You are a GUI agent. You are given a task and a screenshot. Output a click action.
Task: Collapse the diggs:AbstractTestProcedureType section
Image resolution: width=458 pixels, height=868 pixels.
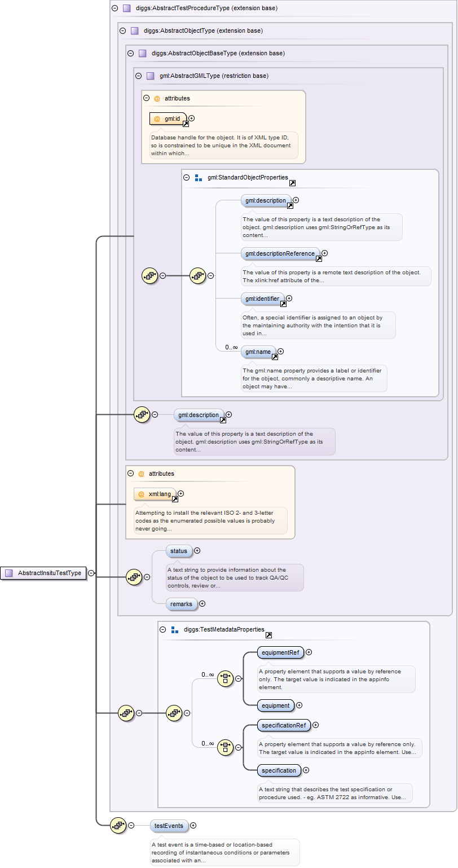coord(115,8)
